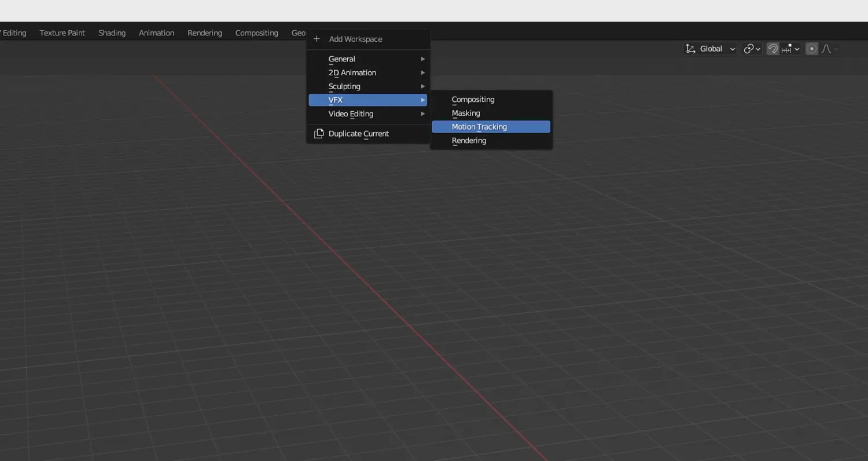Switch to the Animation workspace tab
The height and width of the screenshot is (461, 868).
point(156,33)
